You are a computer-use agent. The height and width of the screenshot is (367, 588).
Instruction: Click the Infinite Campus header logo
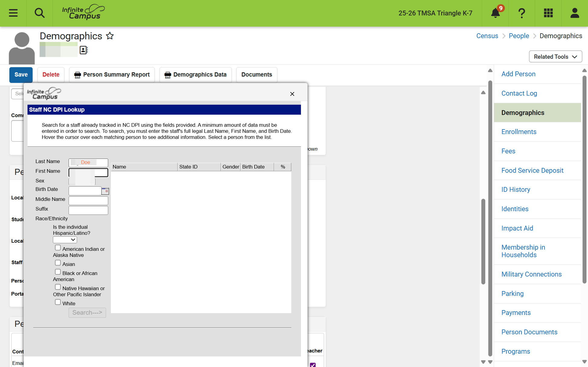[83, 12]
